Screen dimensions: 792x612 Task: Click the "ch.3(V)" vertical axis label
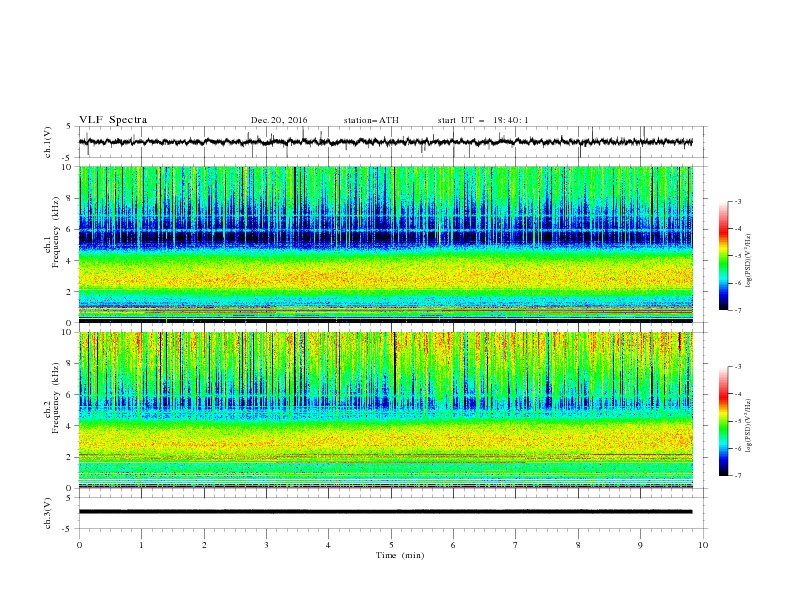pos(48,513)
